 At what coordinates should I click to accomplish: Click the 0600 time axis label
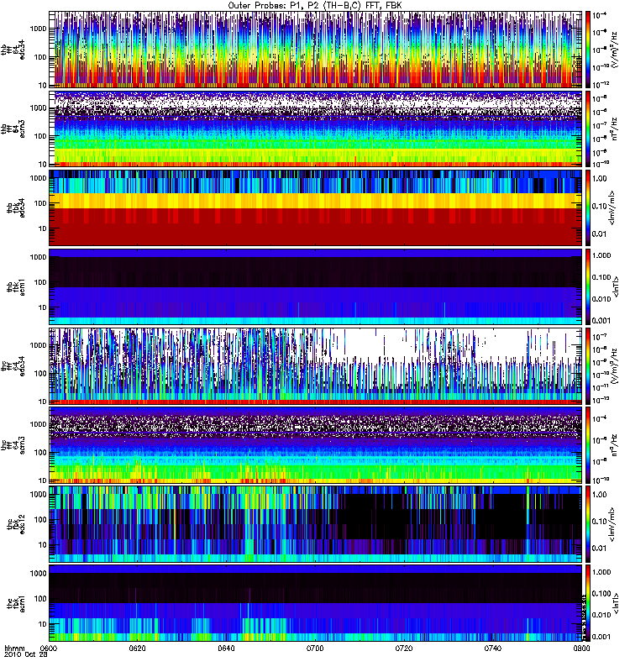click(50, 648)
